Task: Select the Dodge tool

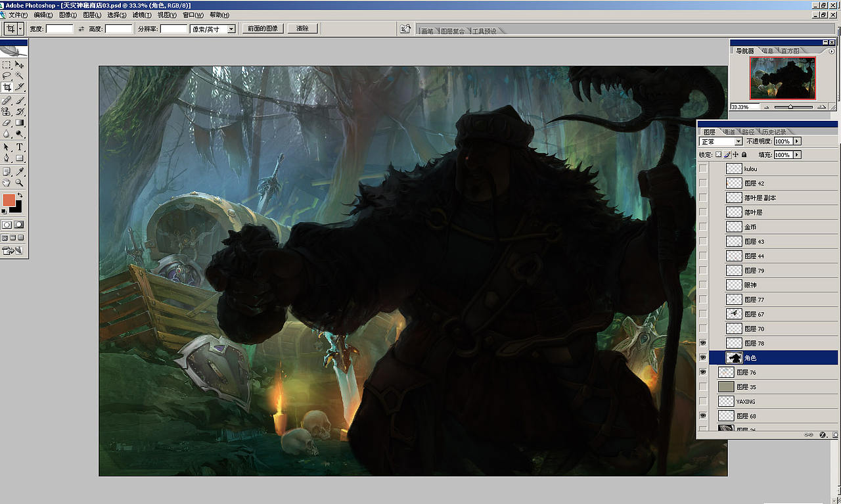Action: [x=20, y=134]
